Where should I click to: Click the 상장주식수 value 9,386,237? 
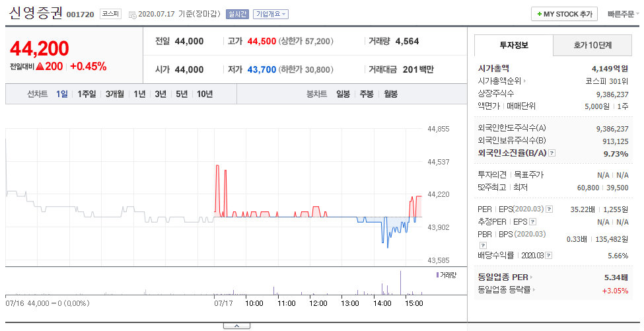coord(612,94)
